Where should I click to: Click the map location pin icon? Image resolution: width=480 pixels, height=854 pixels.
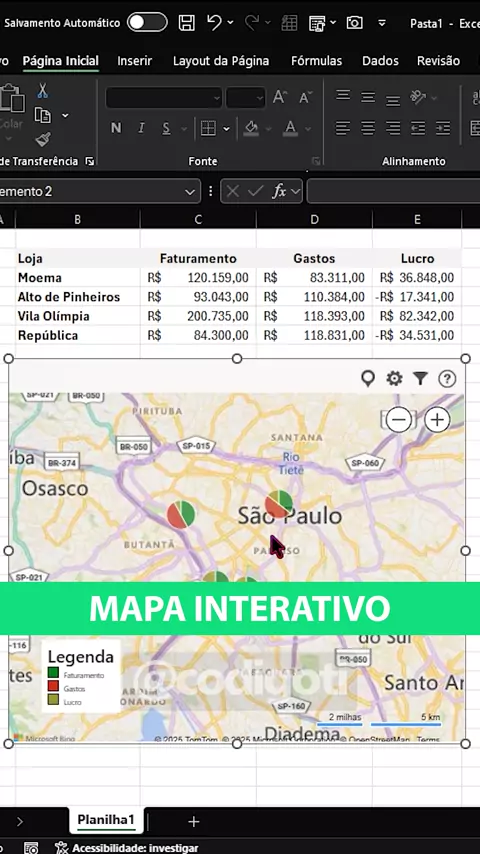point(368,379)
